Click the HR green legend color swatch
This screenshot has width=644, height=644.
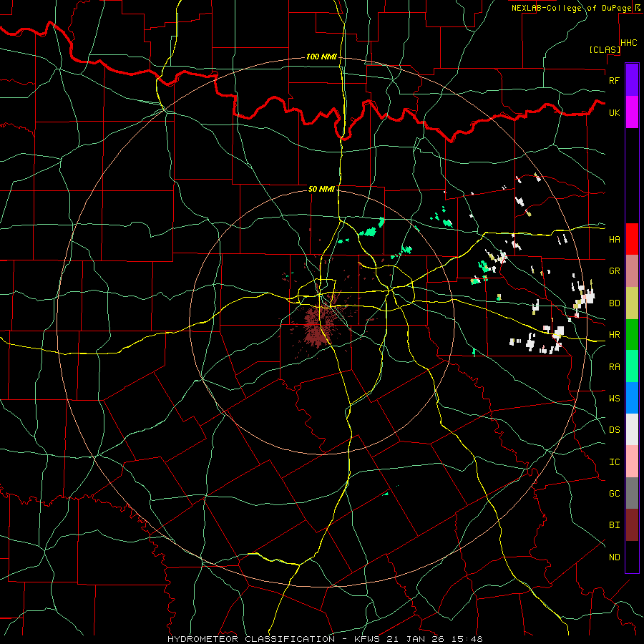632,335
